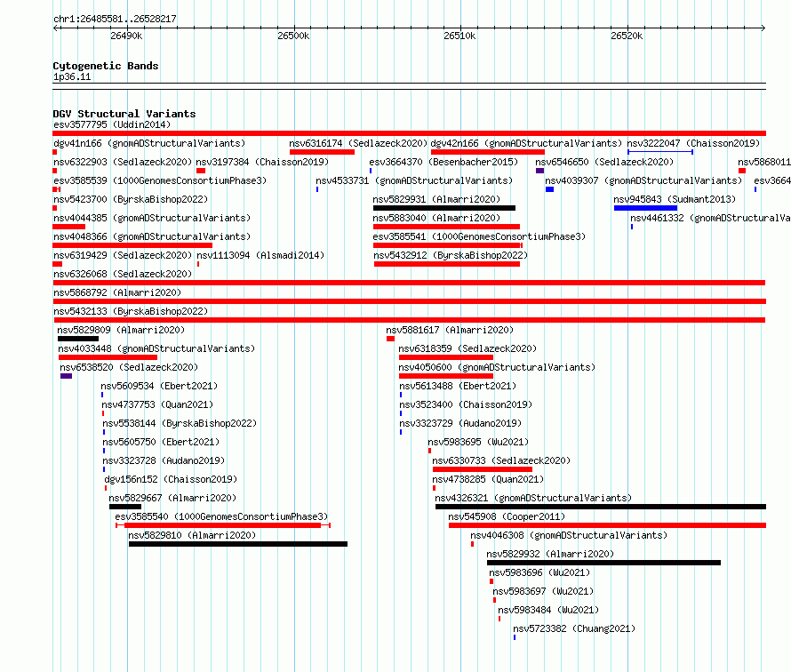Click the red nsv5432912 (ByrskaBishop2022) bar
The height and width of the screenshot is (672, 791).
(447, 264)
